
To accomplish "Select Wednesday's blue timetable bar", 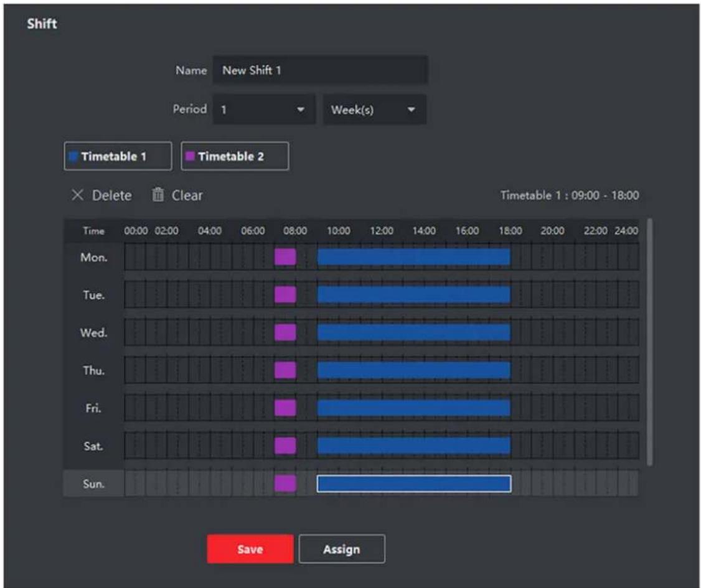I will [x=413, y=332].
